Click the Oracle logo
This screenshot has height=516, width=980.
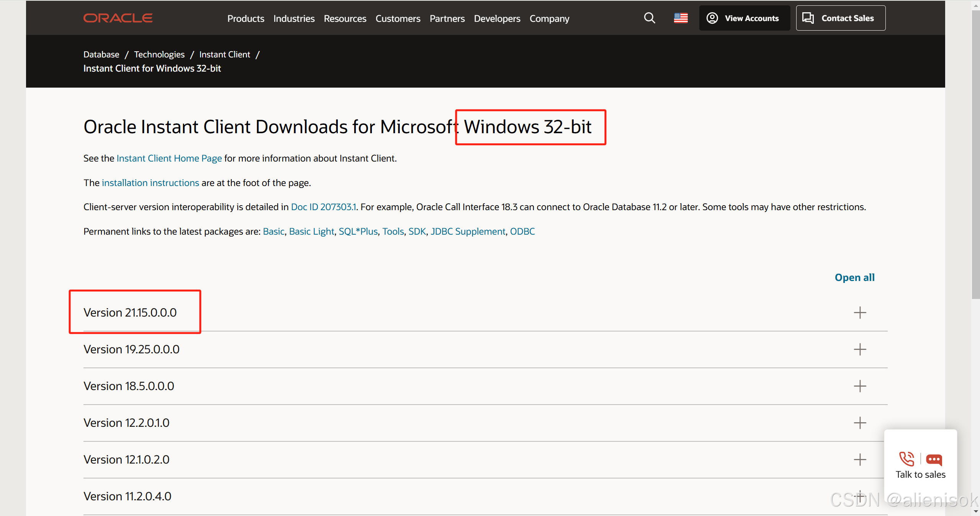(118, 18)
